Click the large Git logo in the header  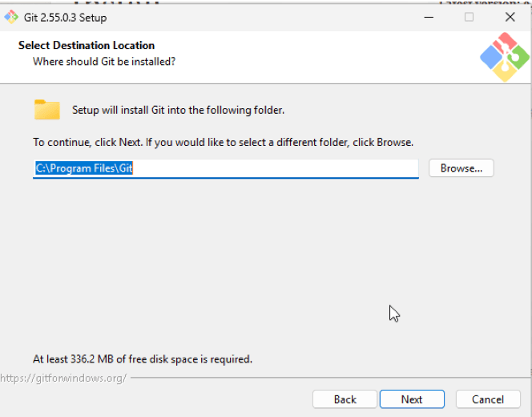point(505,57)
